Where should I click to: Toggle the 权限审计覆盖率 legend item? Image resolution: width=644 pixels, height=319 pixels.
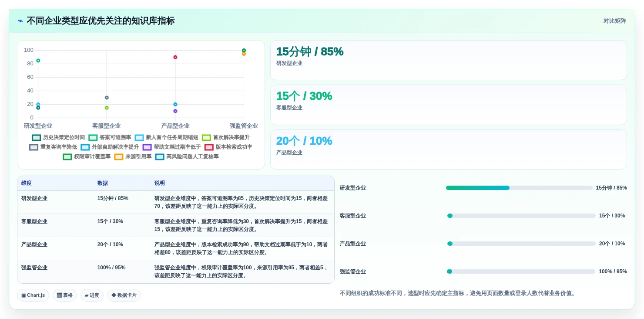pos(87,156)
